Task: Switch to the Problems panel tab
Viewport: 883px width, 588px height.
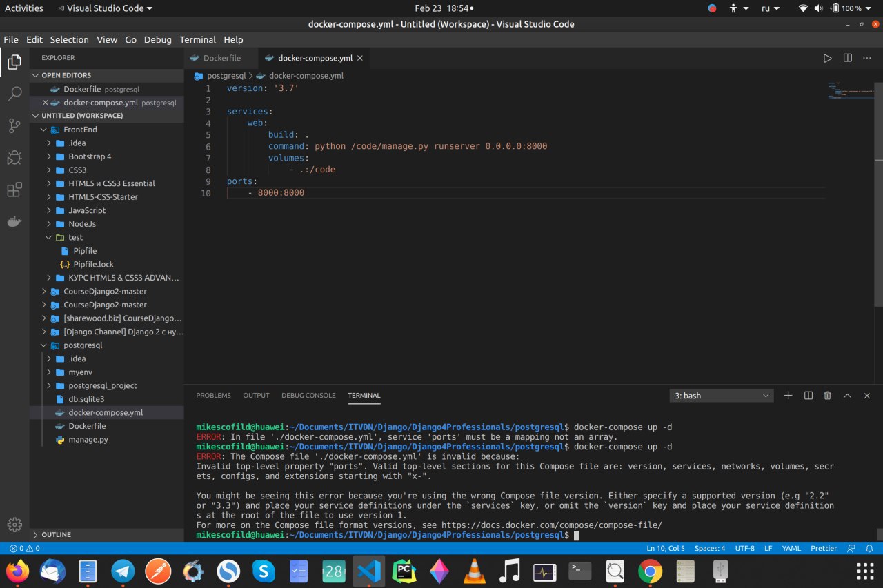Action: pyautogui.click(x=213, y=396)
